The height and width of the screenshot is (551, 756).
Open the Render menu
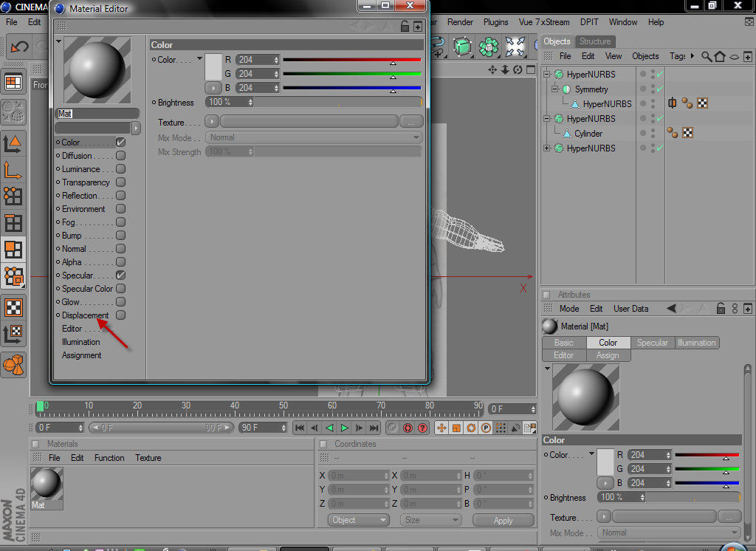[x=460, y=22]
